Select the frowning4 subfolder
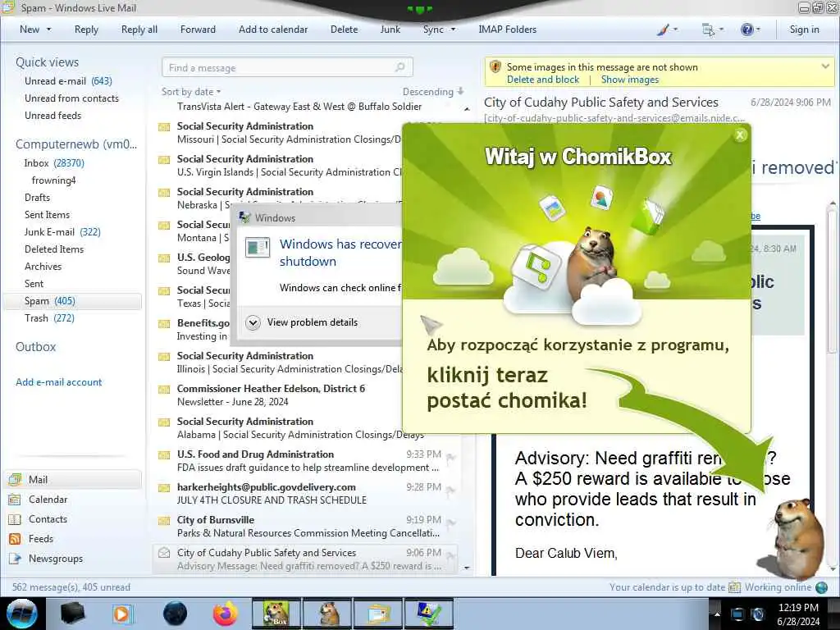Viewport: 840px width, 630px height. click(x=53, y=180)
